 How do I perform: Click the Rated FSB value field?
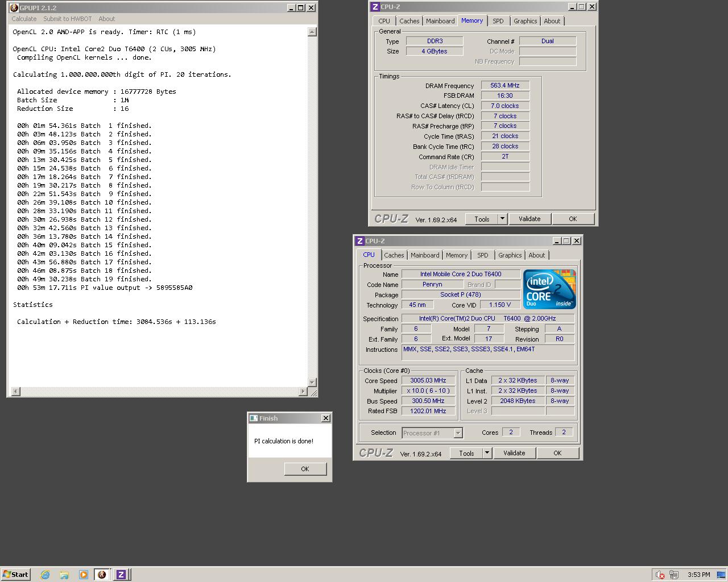click(x=428, y=411)
